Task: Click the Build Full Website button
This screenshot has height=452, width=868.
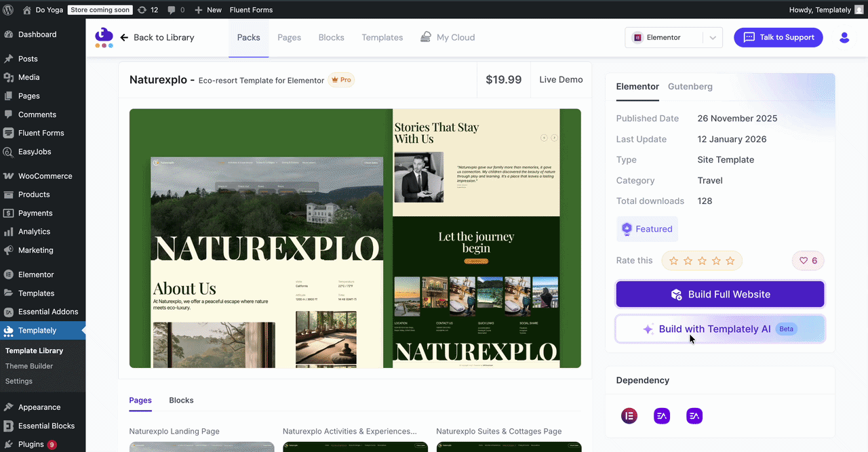Action: (719, 294)
